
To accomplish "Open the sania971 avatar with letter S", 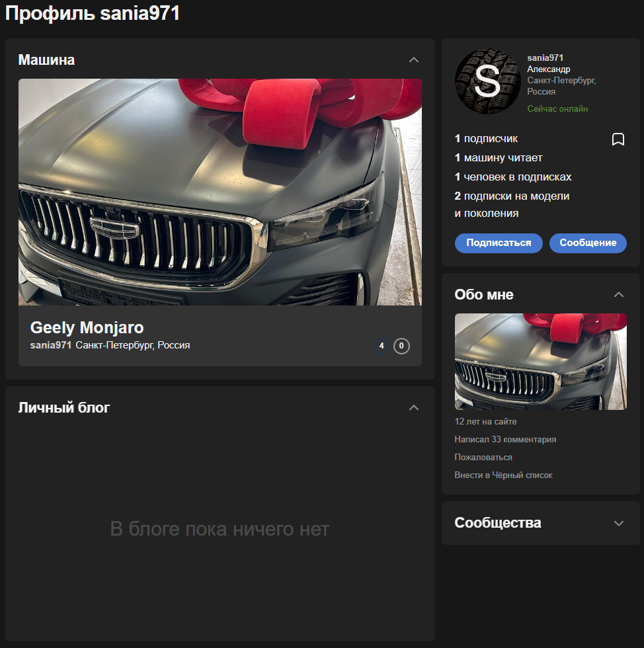I will (x=487, y=81).
